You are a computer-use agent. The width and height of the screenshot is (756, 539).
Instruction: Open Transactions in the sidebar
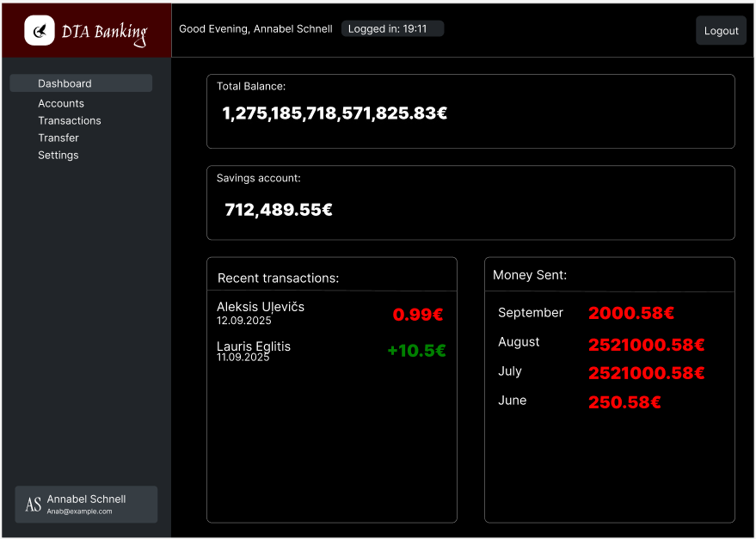click(70, 120)
